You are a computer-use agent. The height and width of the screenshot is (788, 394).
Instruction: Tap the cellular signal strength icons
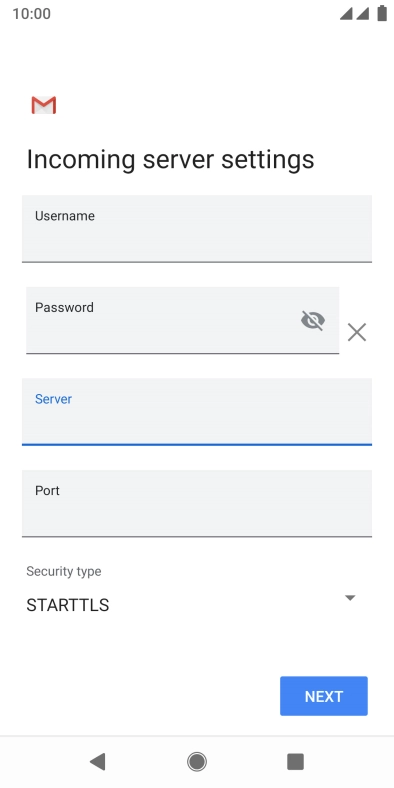click(x=354, y=14)
